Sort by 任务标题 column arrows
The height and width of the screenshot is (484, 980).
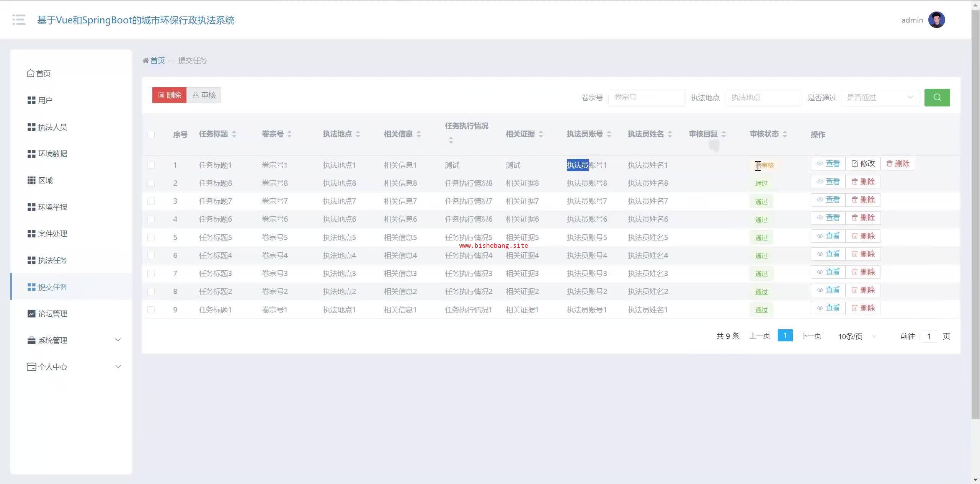(234, 134)
